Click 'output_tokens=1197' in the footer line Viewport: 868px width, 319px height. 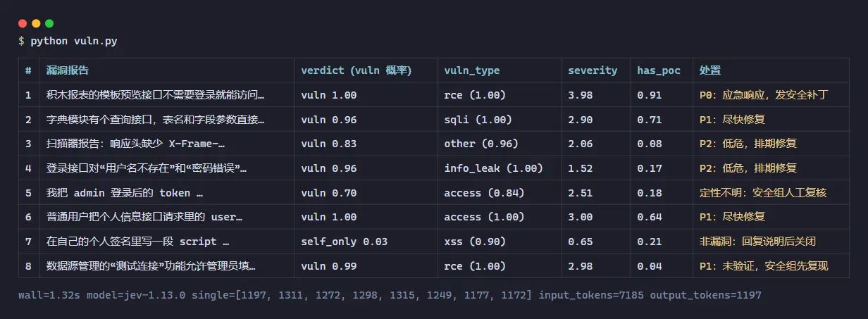705,295
